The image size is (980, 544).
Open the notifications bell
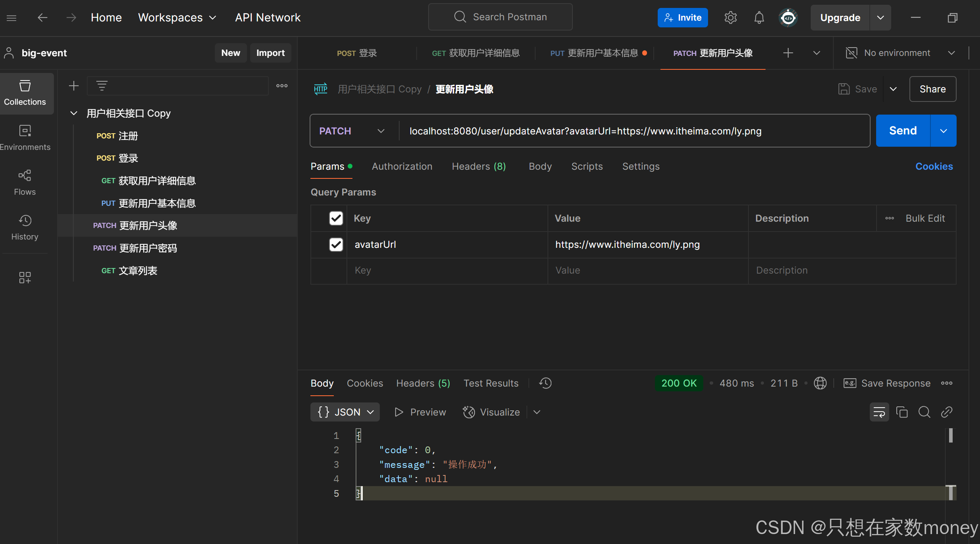tap(759, 17)
